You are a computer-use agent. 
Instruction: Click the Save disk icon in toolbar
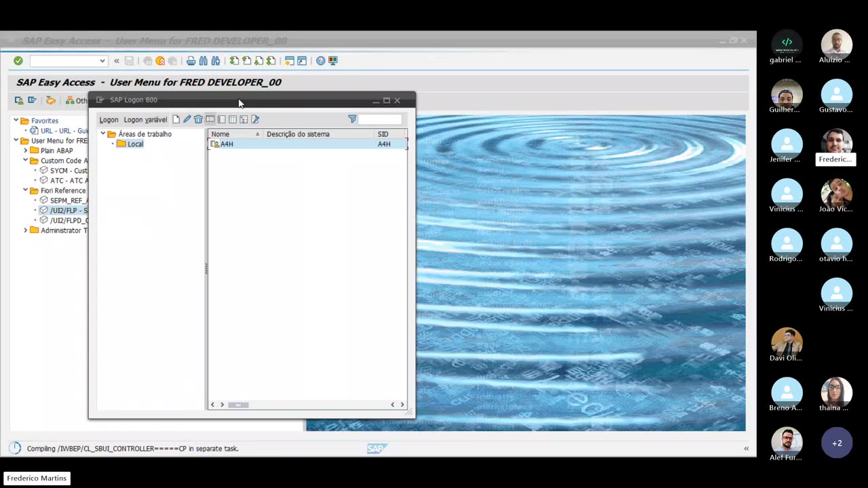[x=129, y=61]
